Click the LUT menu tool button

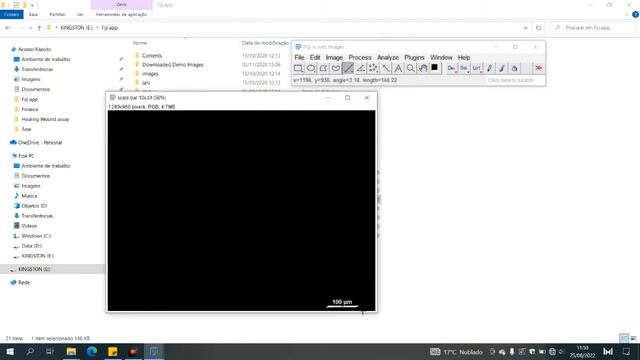click(476, 68)
